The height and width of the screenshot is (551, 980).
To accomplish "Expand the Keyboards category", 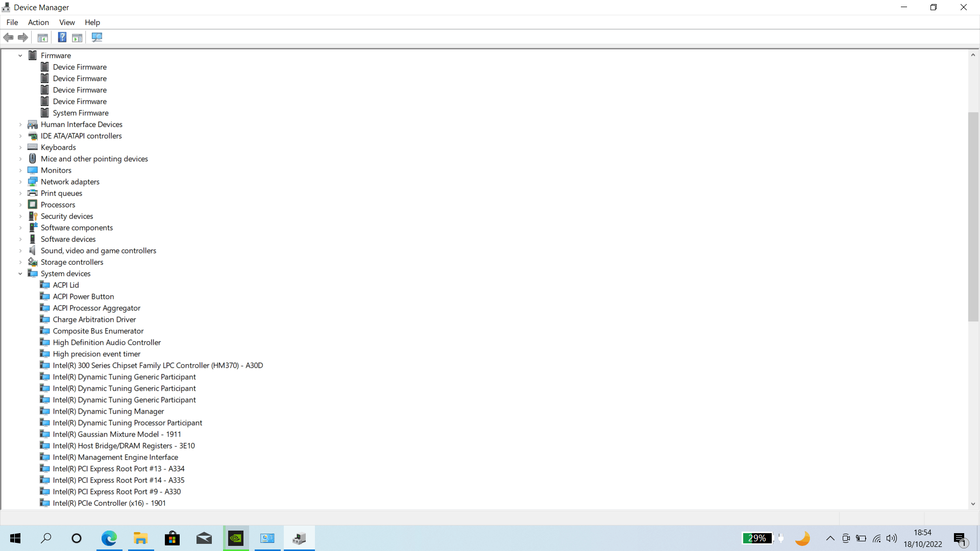I will pyautogui.click(x=20, y=147).
